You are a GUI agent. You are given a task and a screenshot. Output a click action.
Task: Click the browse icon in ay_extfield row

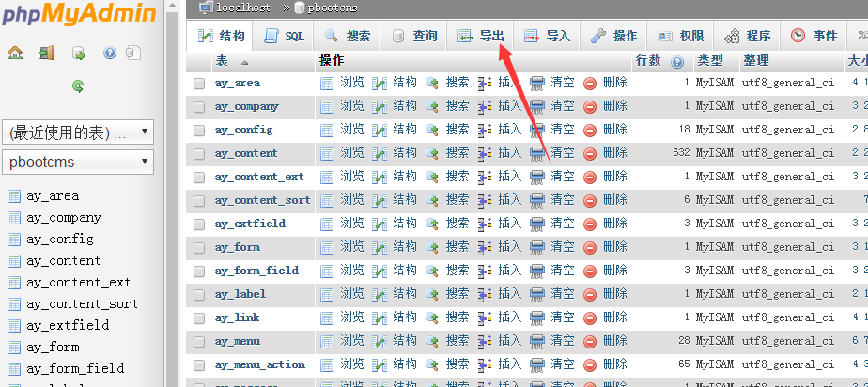tap(327, 224)
